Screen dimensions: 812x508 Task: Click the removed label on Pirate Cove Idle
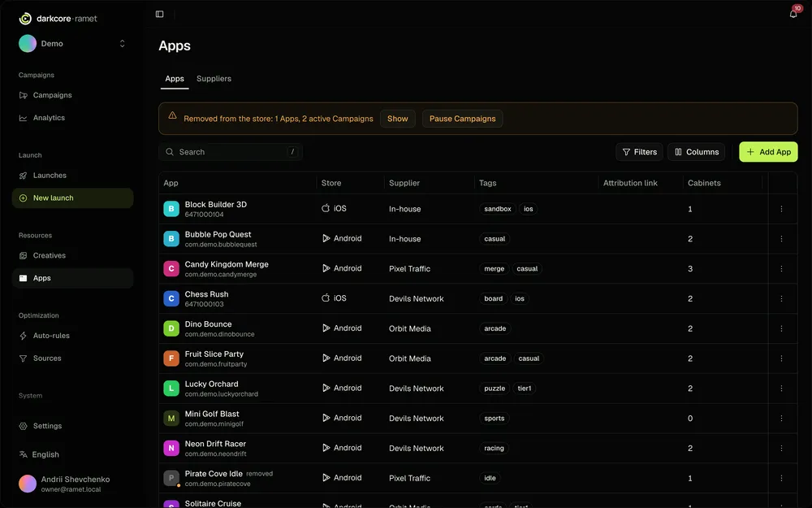pyautogui.click(x=260, y=474)
